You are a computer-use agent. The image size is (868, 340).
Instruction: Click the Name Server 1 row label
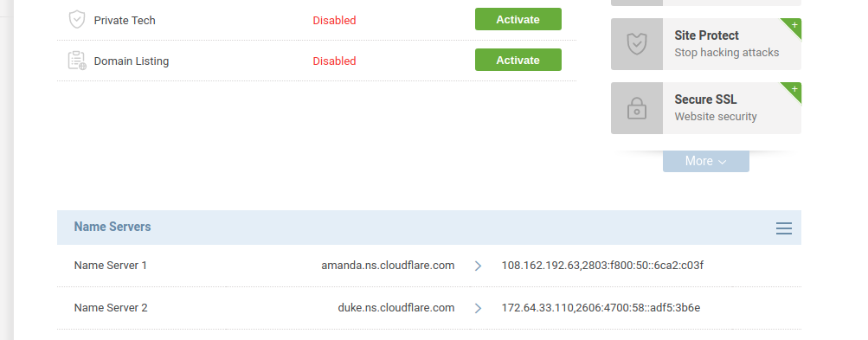coord(111,266)
